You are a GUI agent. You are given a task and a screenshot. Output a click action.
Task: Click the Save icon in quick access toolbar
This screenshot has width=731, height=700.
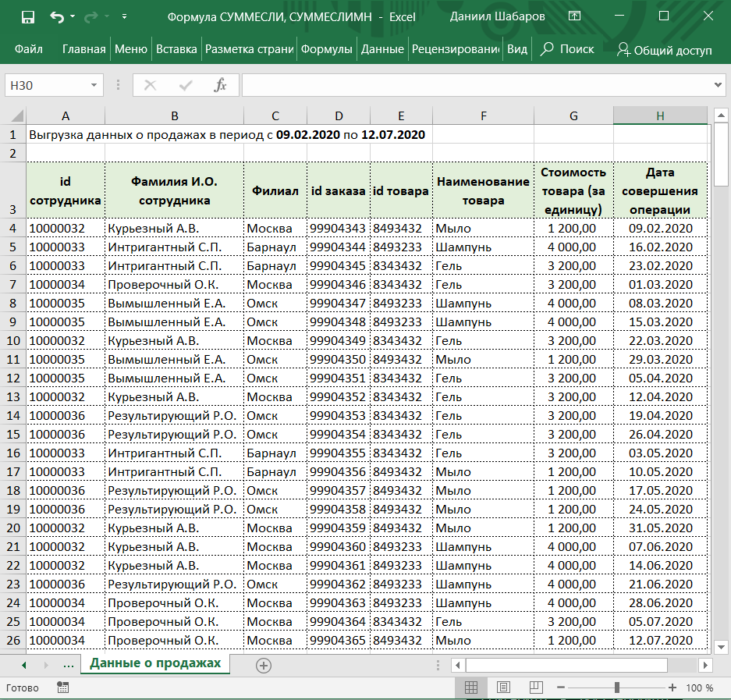(x=28, y=17)
